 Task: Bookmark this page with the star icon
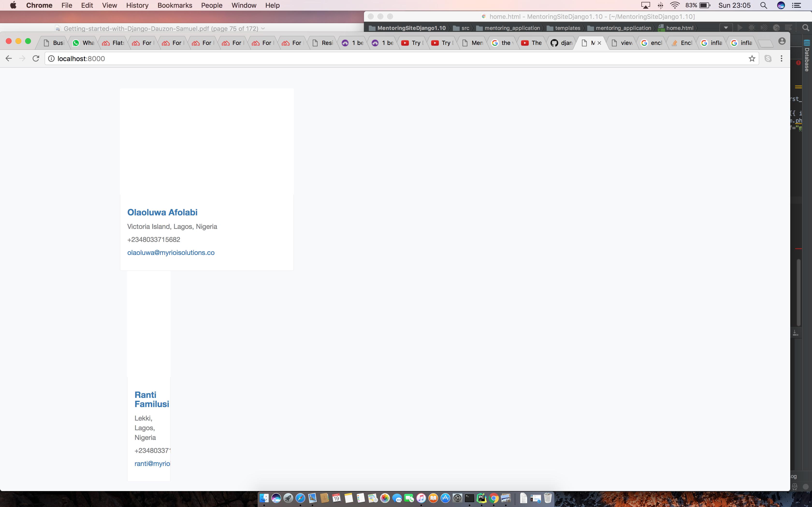tap(752, 59)
